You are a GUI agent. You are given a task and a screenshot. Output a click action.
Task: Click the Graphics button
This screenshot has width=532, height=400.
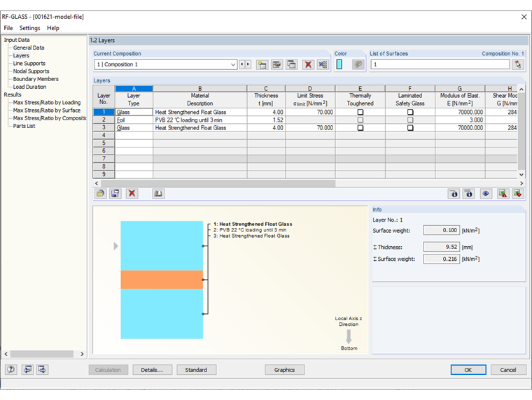(284, 370)
